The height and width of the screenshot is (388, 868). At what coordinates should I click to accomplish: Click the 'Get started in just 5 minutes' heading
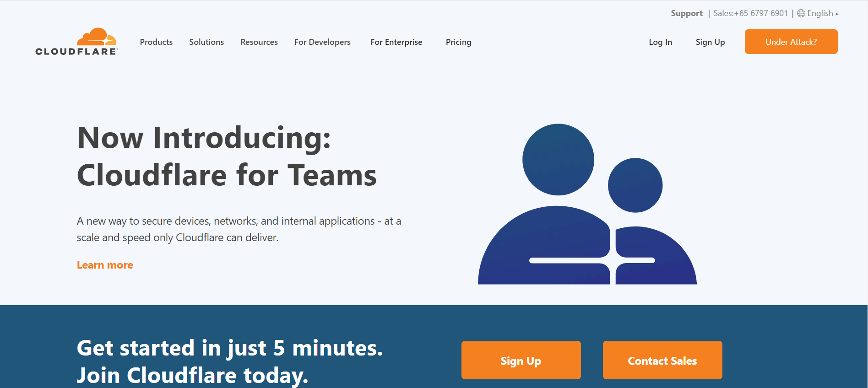230,361
